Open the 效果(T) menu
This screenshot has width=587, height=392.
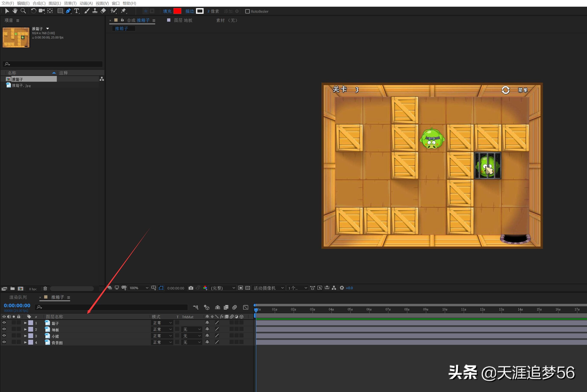[70, 3]
